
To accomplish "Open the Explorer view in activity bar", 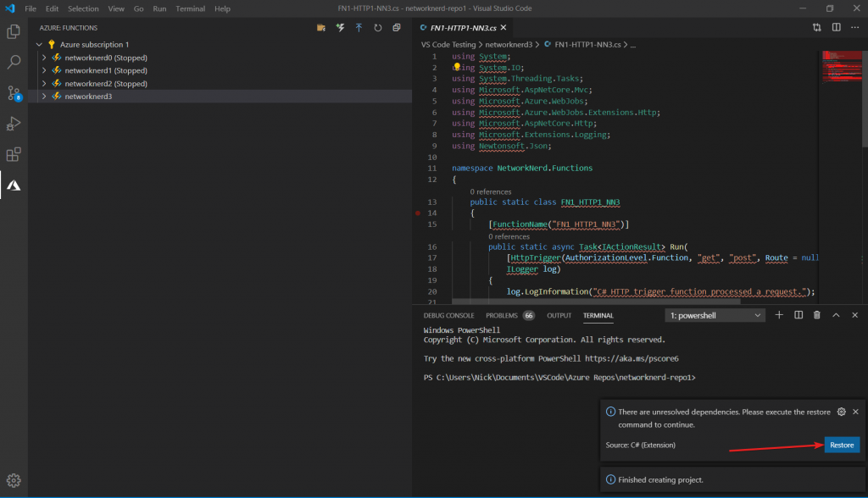I will [14, 32].
